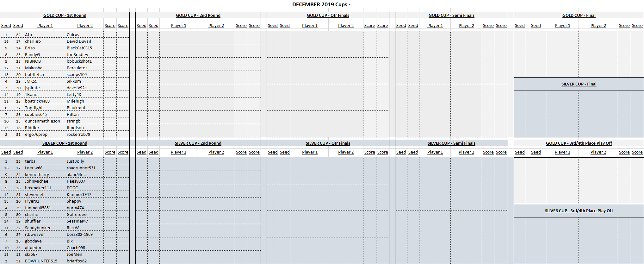Click the David Duvail player cell
Image resolution: width=644 pixels, height=264 pixels.
(79, 41)
